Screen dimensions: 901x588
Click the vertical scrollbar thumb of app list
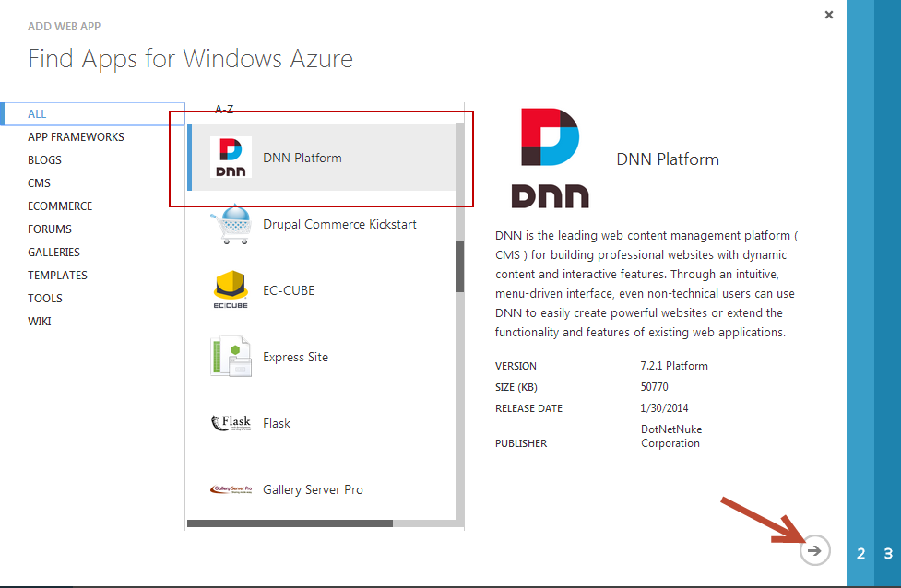(x=460, y=266)
